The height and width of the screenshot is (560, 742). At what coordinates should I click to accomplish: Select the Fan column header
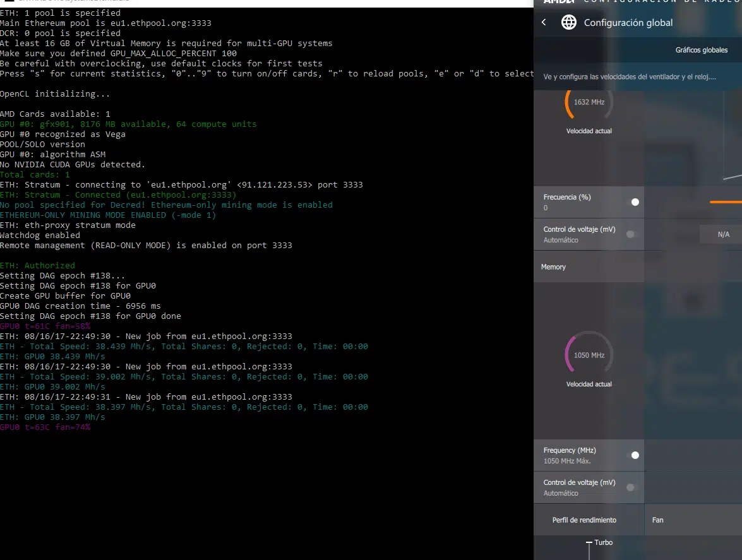(658, 520)
